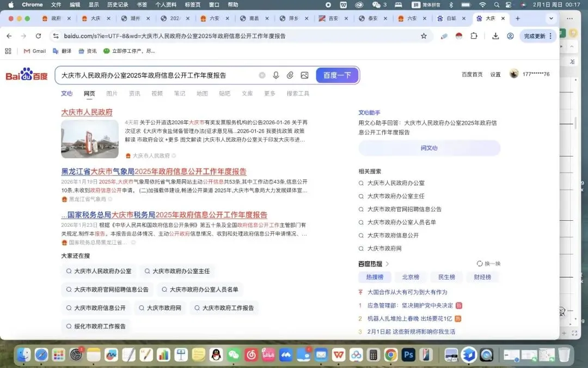Screen dimensions: 588x368
Task: Click the Spotlight search icon in menu bar
Action: pos(497,5)
